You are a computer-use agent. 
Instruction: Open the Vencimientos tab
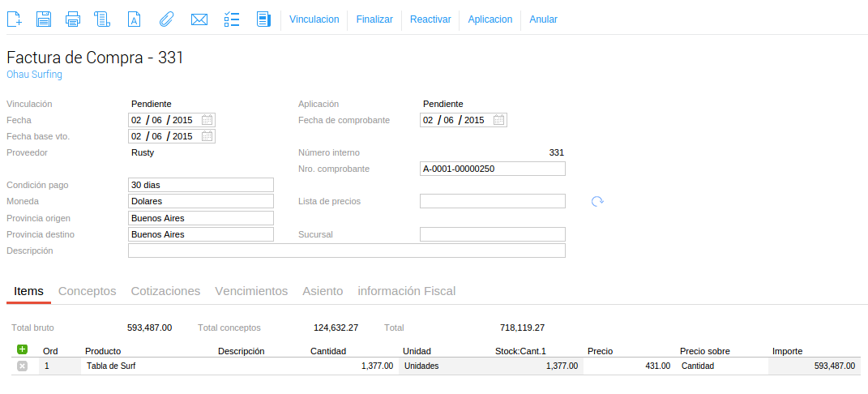(x=251, y=291)
